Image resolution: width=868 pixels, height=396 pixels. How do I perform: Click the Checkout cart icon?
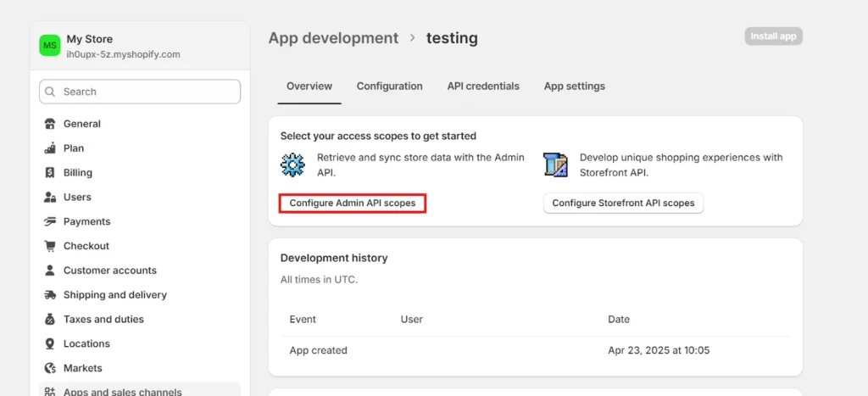[50, 246]
